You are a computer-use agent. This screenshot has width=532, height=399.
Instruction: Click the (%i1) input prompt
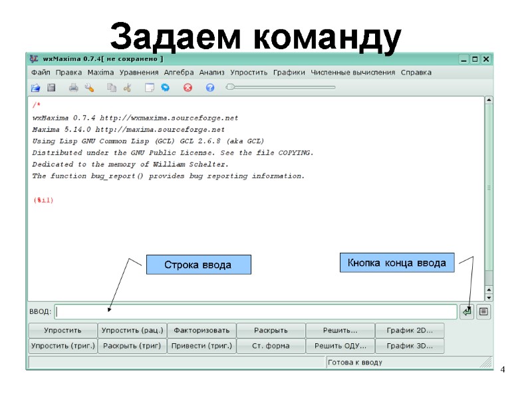[43, 200]
